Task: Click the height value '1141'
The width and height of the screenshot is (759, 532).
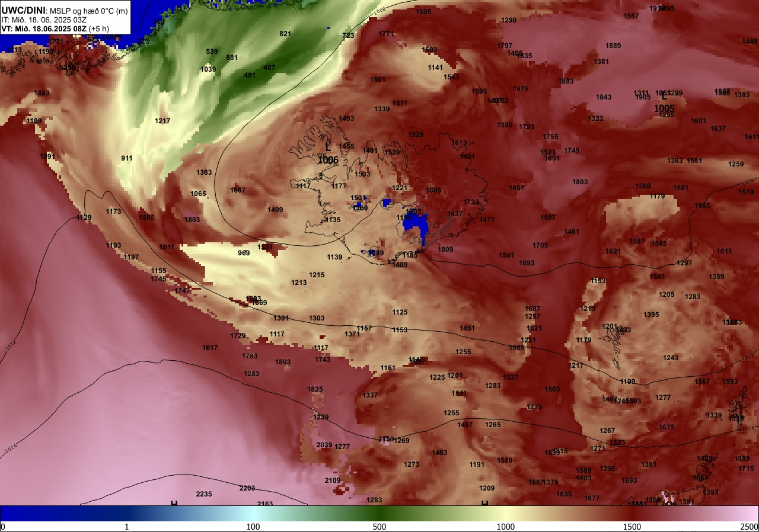Action: click(435, 68)
